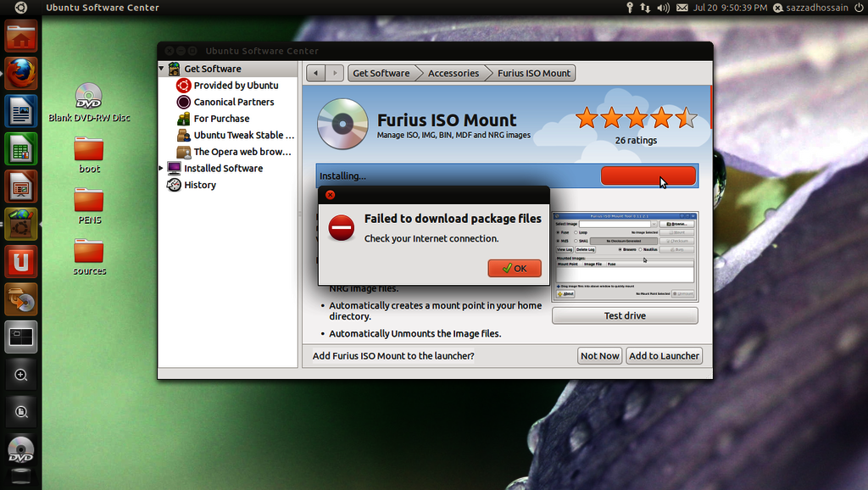Image resolution: width=868 pixels, height=490 pixels.
Task: Open the Blank DVD-RW Disc desktop icon
Action: pos(89,97)
